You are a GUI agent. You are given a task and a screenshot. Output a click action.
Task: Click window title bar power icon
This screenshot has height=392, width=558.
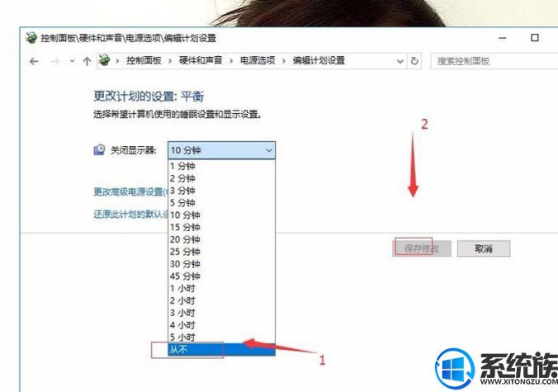click(x=31, y=38)
